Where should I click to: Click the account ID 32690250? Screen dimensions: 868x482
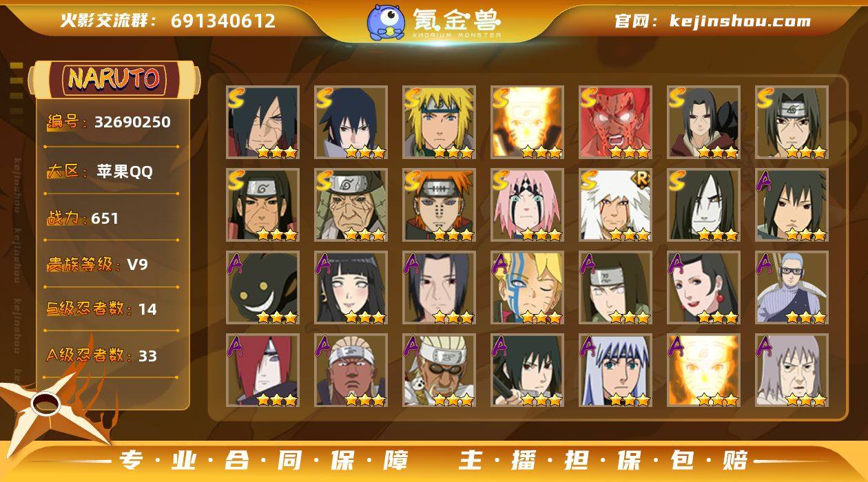click(x=132, y=122)
